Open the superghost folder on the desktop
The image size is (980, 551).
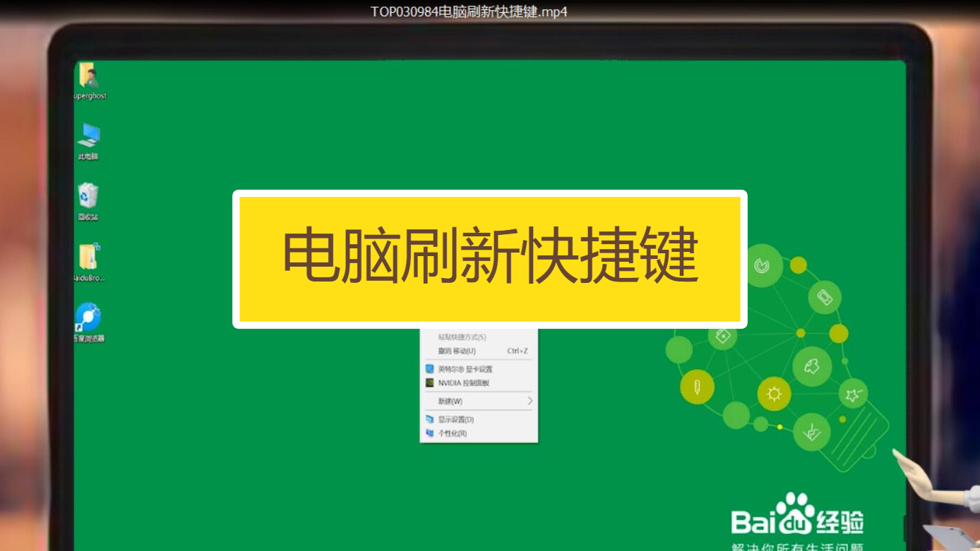[x=88, y=76]
